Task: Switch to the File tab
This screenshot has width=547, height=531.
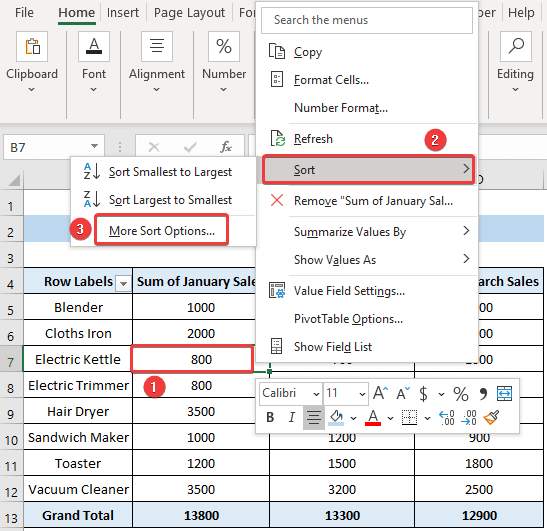Action: 24,13
